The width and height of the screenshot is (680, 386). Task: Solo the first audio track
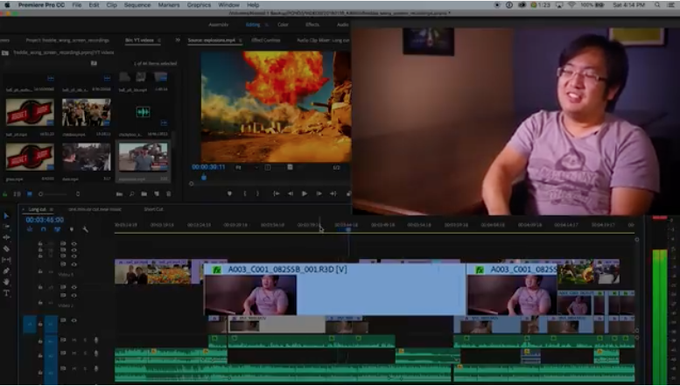85,340
